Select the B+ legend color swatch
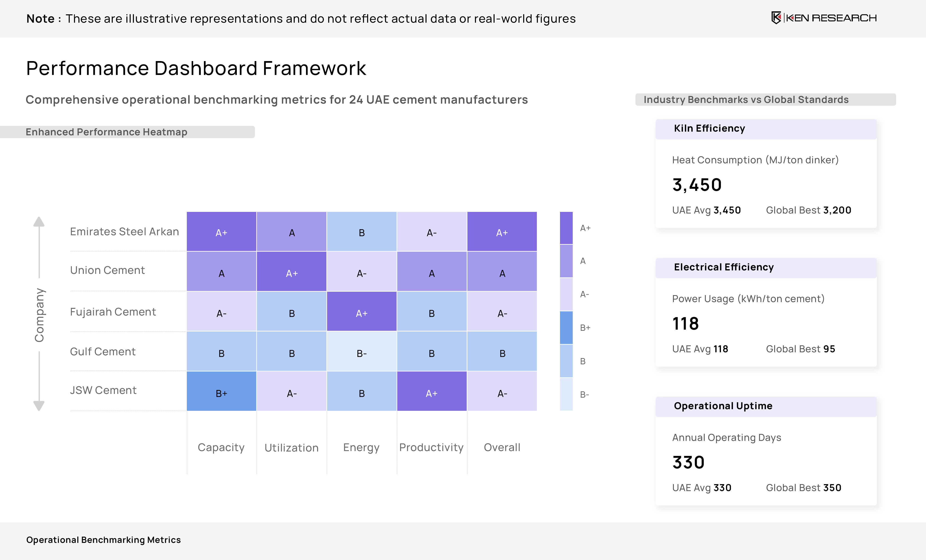This screenshot has height=560, width=926. (566, 328)
